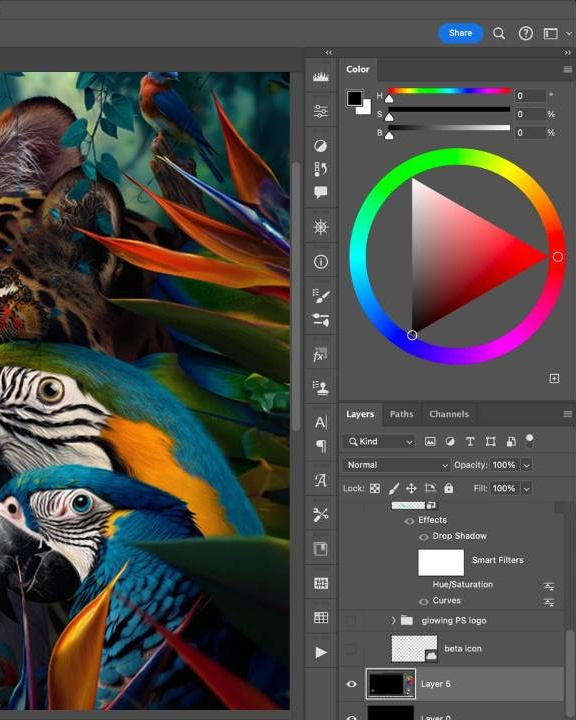Click the B brightness slider bar
576x720 pixels.
tap(449, 128)
